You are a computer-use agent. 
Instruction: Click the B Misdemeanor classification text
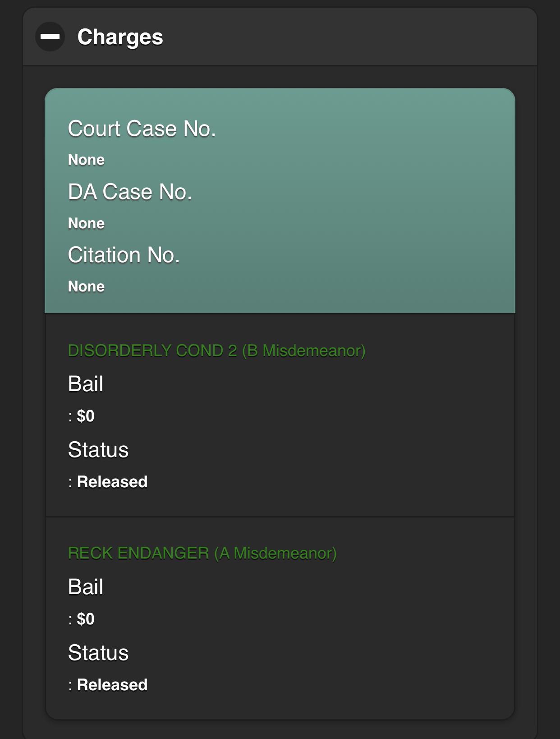[x=303, y=351]
